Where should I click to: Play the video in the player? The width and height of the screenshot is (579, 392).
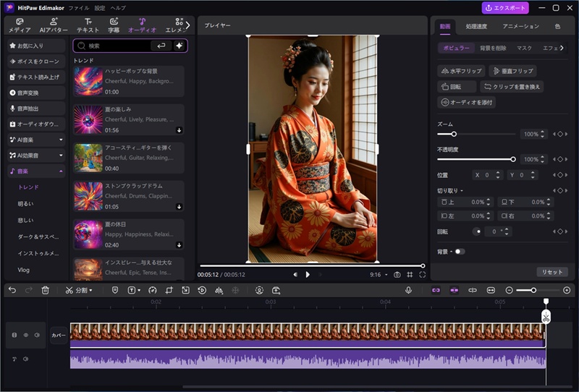[x=308, y=275]
